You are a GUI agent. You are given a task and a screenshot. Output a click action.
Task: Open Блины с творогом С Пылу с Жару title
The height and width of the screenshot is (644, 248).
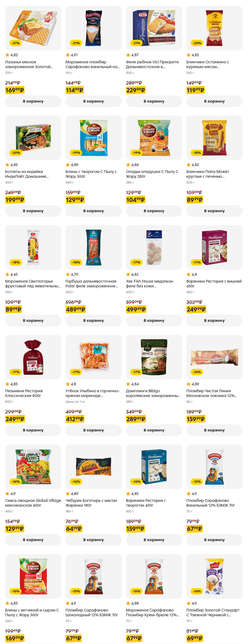tap(91, 174)
